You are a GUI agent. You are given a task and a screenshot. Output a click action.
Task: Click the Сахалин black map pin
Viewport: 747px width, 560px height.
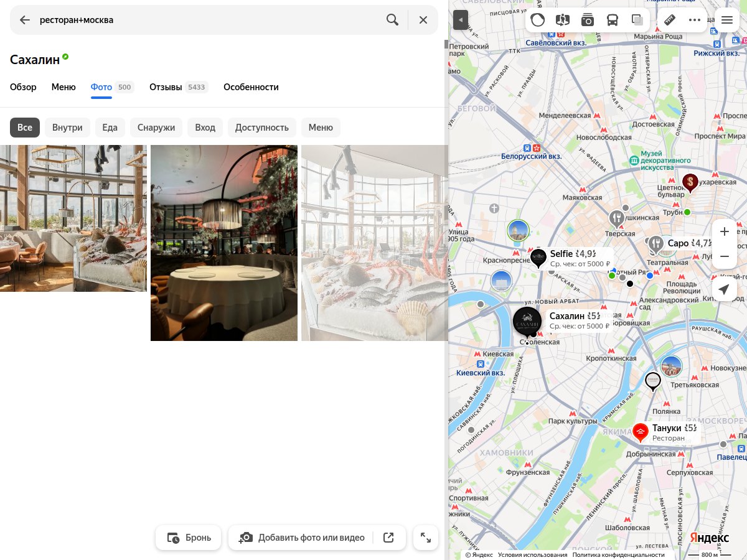[527, 322]
